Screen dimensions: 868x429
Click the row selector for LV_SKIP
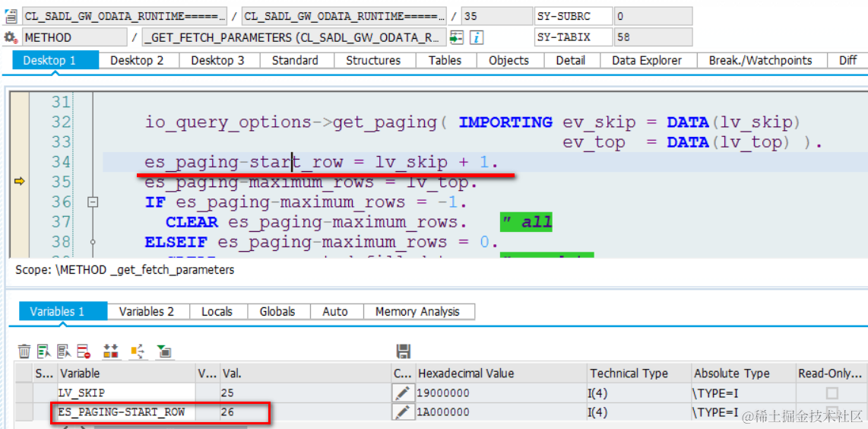point(24,393)
